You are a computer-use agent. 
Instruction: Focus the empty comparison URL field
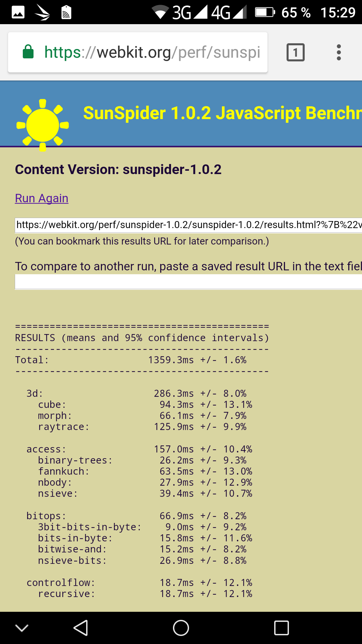click(188, 282)
